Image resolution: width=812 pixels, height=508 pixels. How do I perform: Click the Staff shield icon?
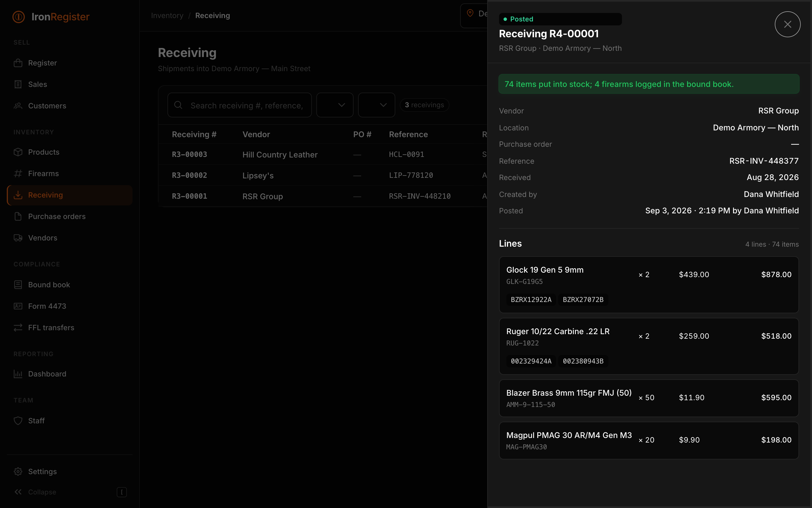point(18,421)
